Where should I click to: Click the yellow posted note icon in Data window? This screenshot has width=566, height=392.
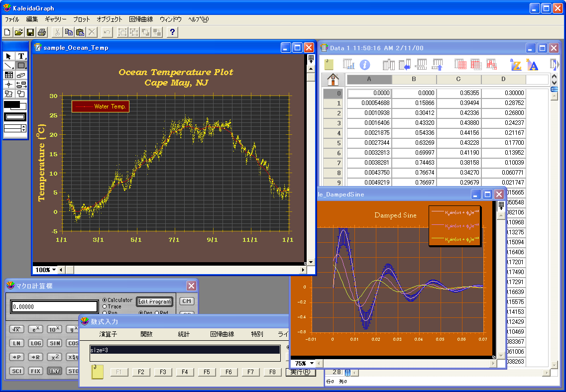pos(329,65)
